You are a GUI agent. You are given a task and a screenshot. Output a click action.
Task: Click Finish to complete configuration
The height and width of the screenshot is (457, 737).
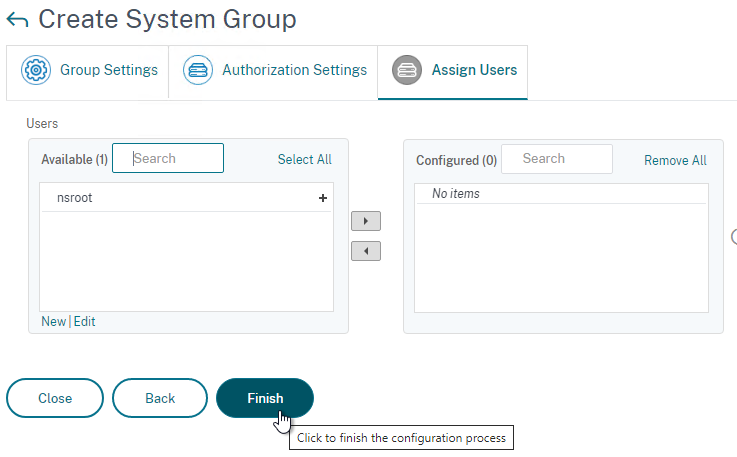click(x=265, y=398)
